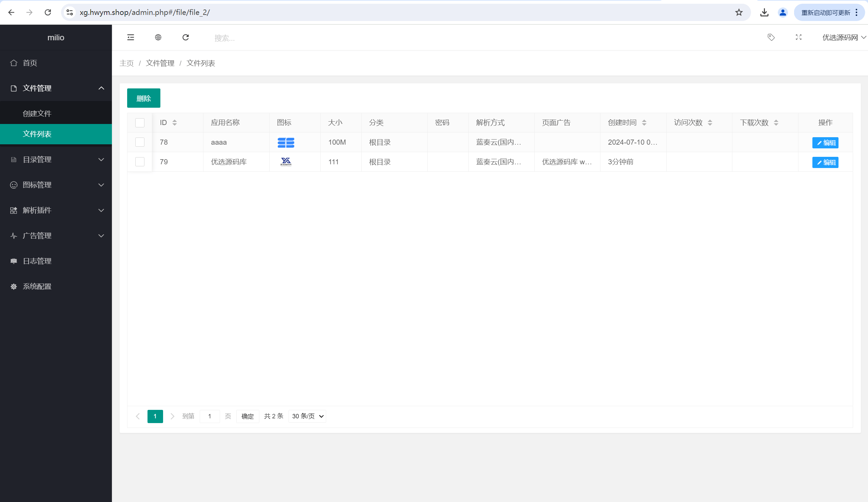The width and height of the screenshot is (868, 502).
Task: View site information icon in address bar
Action: tap(70, 13)
